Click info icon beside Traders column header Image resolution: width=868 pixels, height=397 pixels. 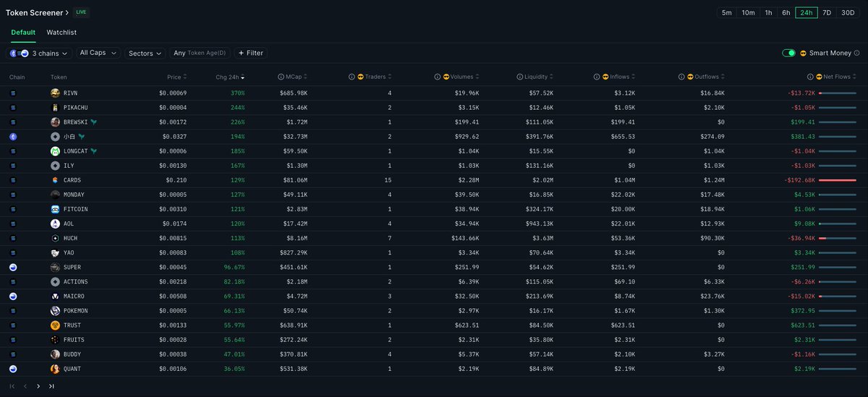[x=352, y=77]
